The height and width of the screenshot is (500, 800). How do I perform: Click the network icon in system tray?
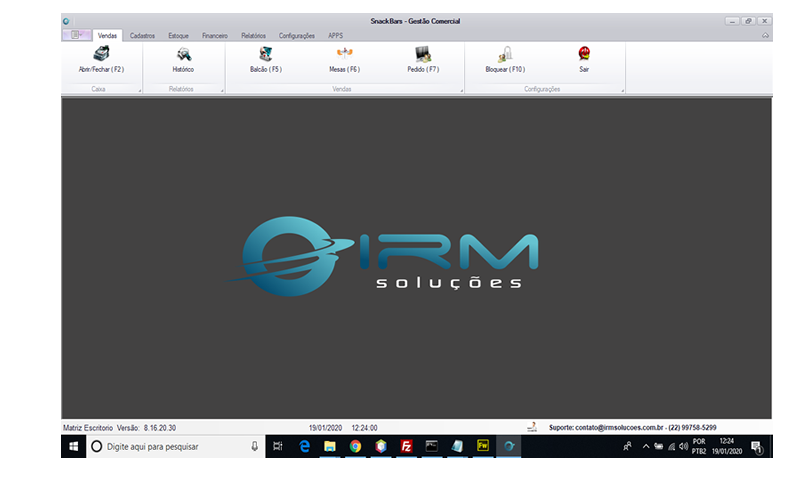pyautogui.click(x=671, y=446)
